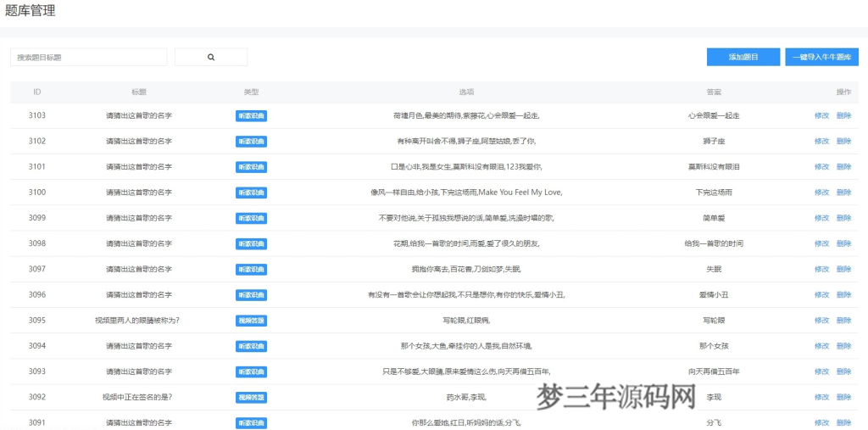This screenshot has height=430, width=868.
Task: Click 删除 in row 3096
Action: 843,295
